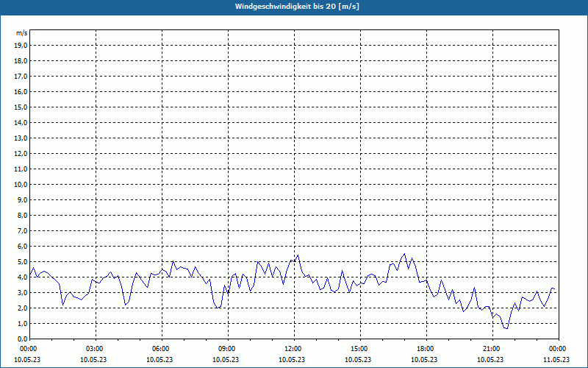Pick the 10.05.23 date under 21:00
Screen dimensions: 588x368
coord(490,359)
